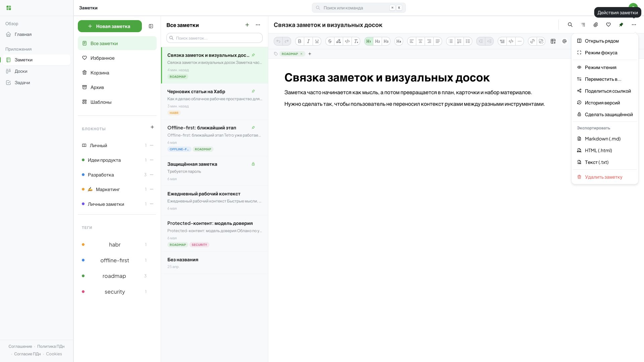Align text to the left

[x=412, y=41]
